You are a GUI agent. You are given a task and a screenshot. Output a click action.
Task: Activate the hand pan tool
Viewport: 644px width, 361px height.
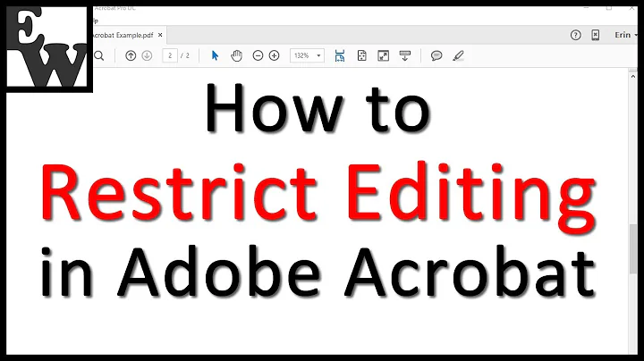(236, 55)
